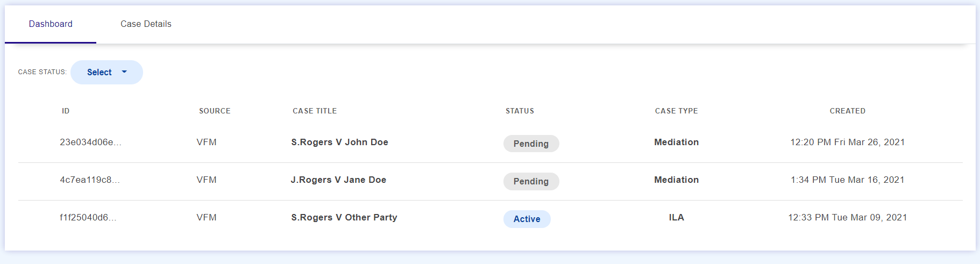Open case S.Rogers V John Doe
Screen dimensions: 980x264
coord(339,142)
